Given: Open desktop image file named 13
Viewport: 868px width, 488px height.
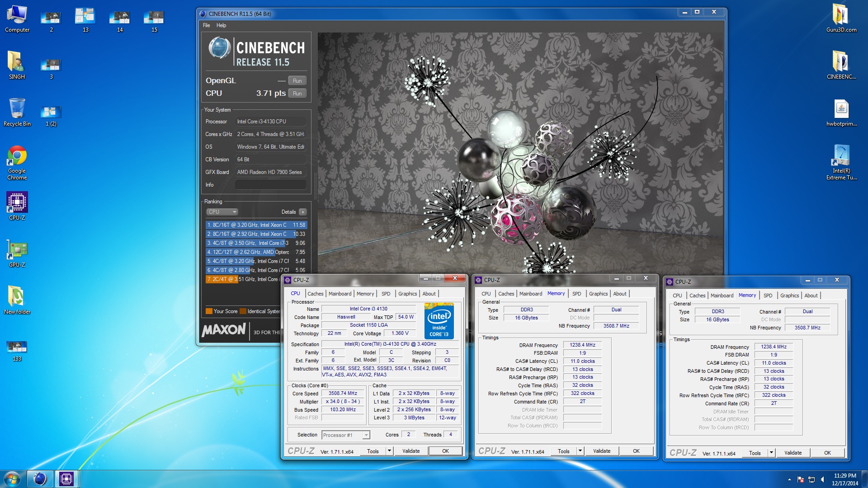Looking at the screenshot, I should coord(85,20).
